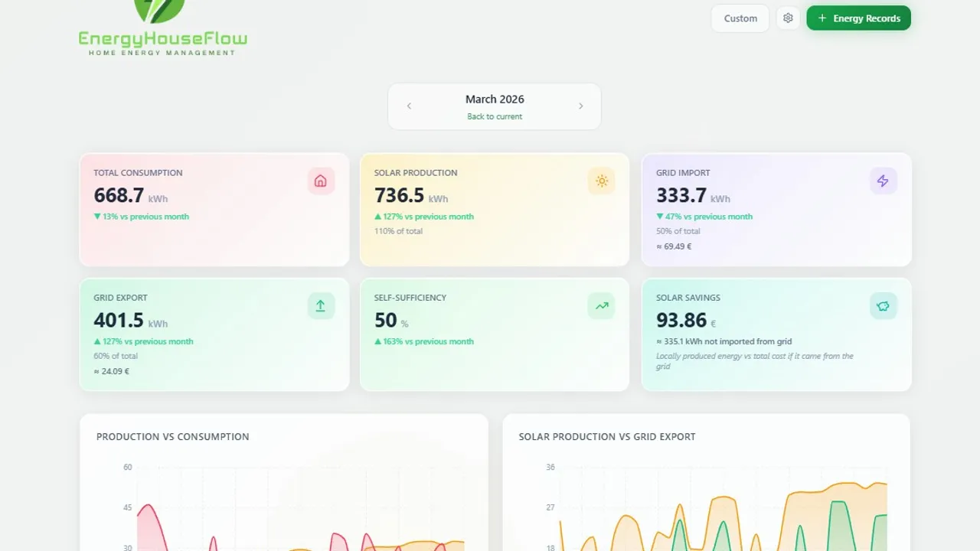The image size is (980, 551).
Task: Select the Custom period button
Action: 740,18
